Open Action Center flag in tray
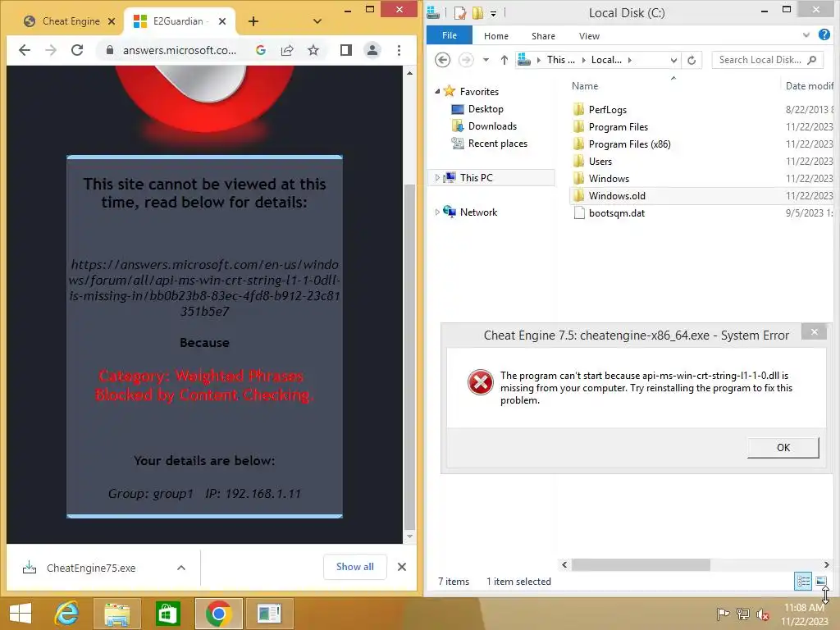This screenshot has height=630, width=840. (723, 614)
